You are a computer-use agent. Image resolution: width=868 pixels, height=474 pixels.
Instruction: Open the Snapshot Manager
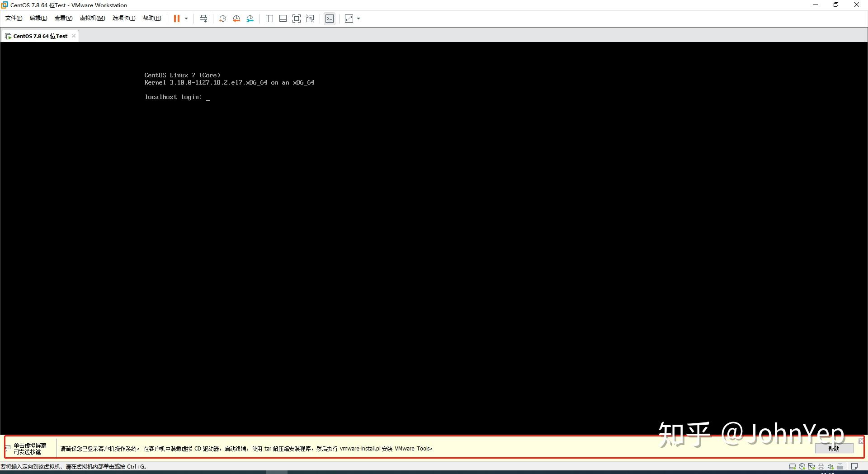coord(250,19)
